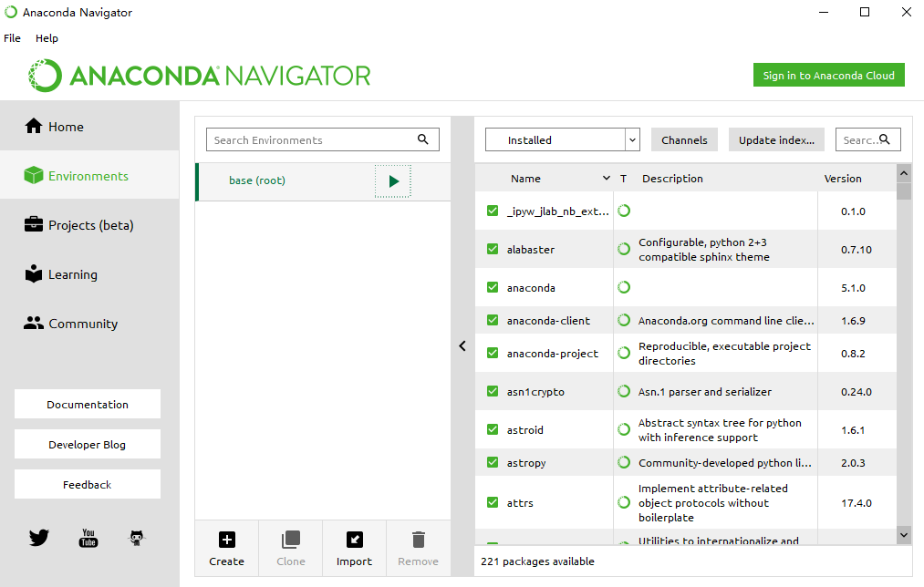Click the Asn.1 parser and serializer description

click(x=705, y=392)
